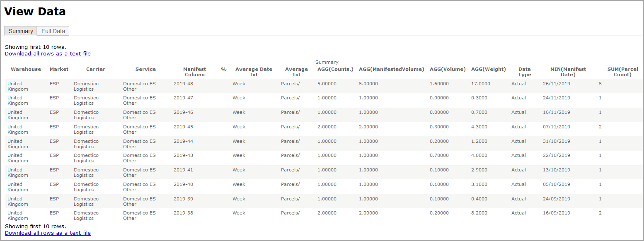Screen dimensions: 644x241
Task: Select the Average Date txt header
Action: click(x=254, y=72)
